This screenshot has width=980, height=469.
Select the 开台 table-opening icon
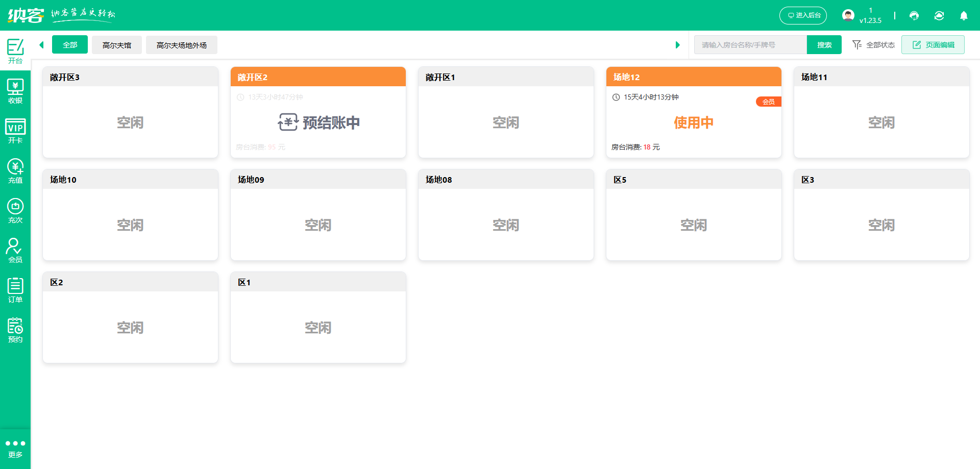[15, 51]
